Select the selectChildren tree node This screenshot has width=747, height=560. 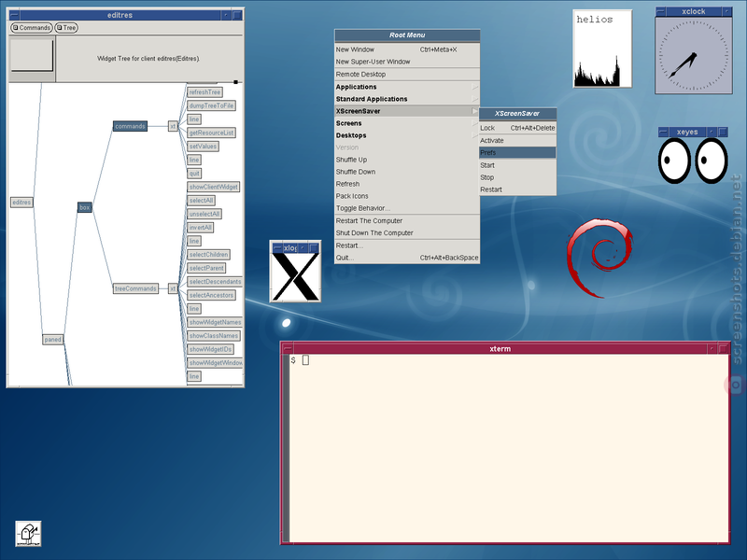click(208, 255)
